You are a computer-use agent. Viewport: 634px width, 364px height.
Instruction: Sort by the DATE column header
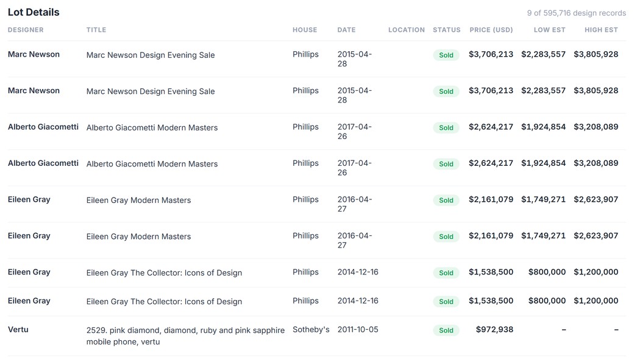click(346, 30)
